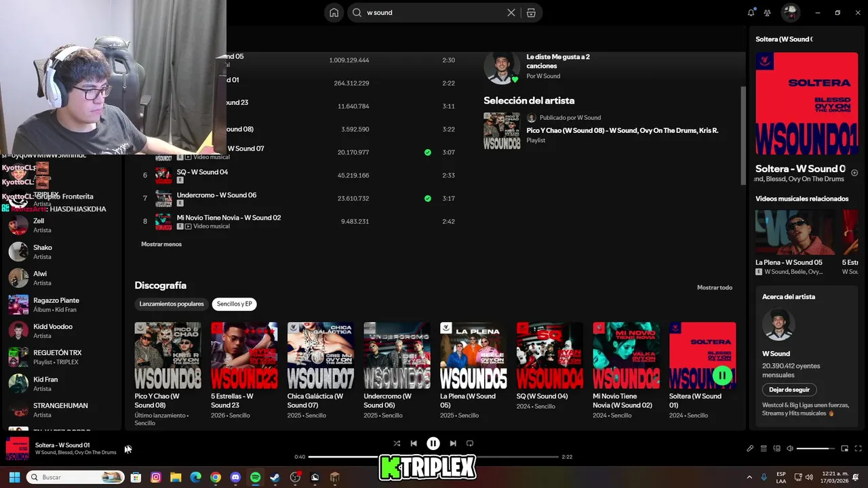Open La Plena - W Sound 05 related video

pyautogui.click(x=795, y=243)
